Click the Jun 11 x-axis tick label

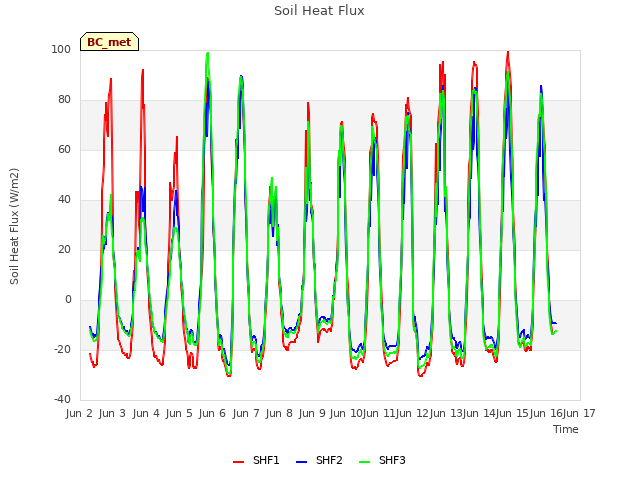379,413
